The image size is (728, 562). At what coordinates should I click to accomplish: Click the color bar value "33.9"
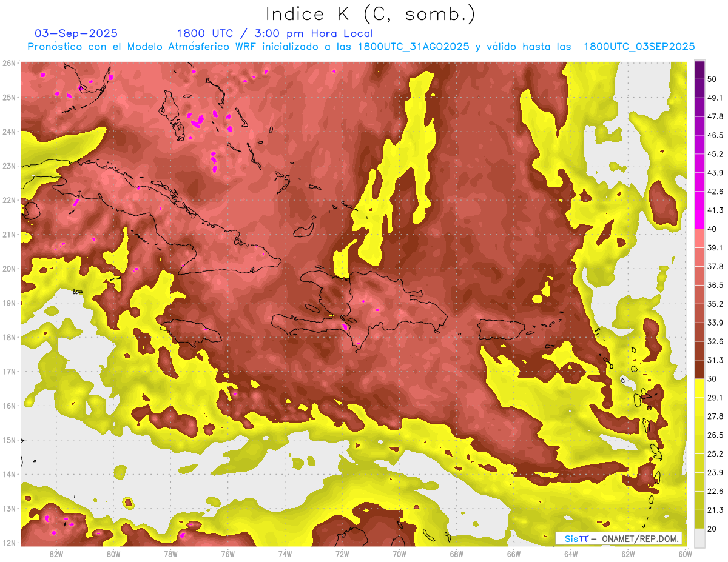click(x=715, y=323)
